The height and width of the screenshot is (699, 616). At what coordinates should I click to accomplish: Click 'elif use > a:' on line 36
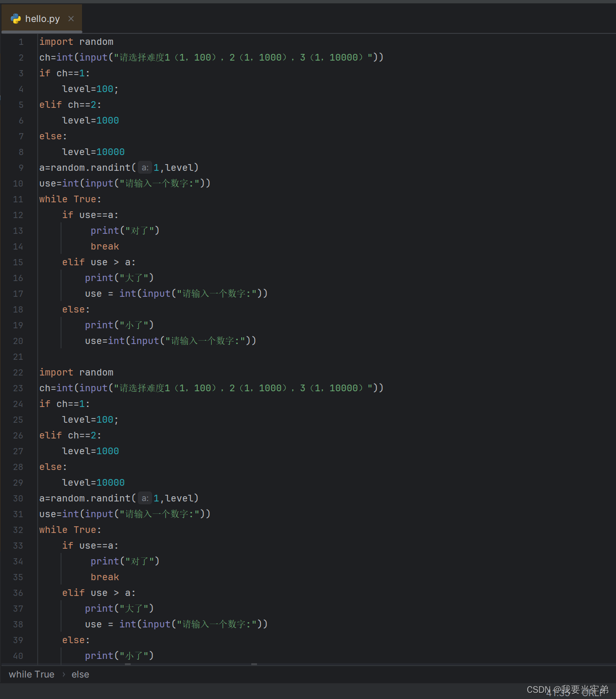(99, 593)
